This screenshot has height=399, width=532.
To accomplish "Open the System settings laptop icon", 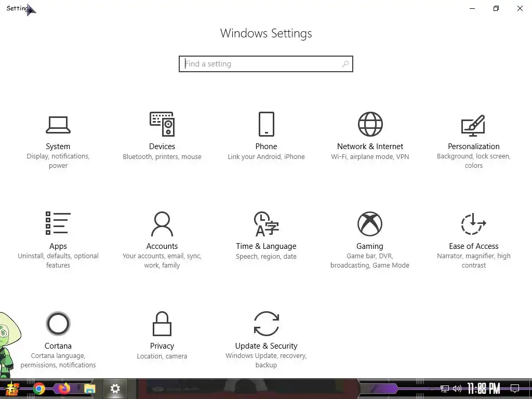I will point(58,125).
